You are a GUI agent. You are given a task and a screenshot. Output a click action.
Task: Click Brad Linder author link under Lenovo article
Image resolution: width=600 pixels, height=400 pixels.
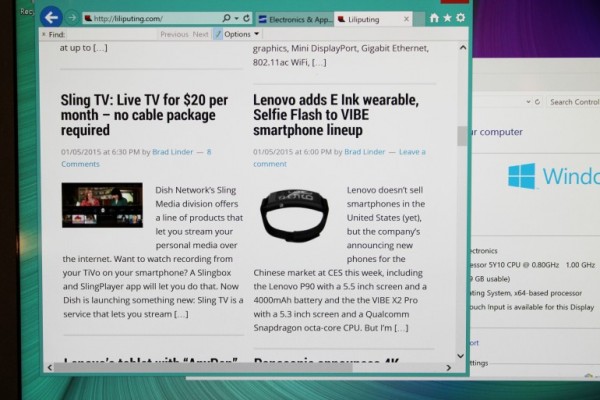coord(365,152)
